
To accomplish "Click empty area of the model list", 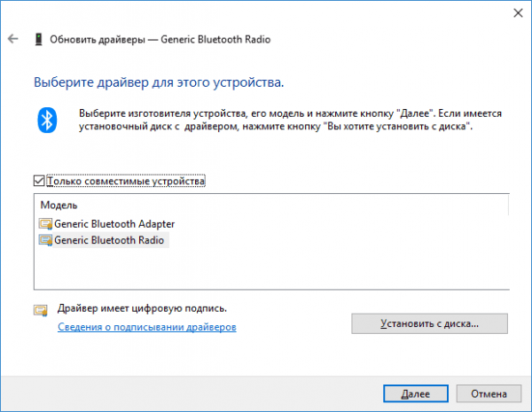I will pyautogui.click(x=305, y=268).
